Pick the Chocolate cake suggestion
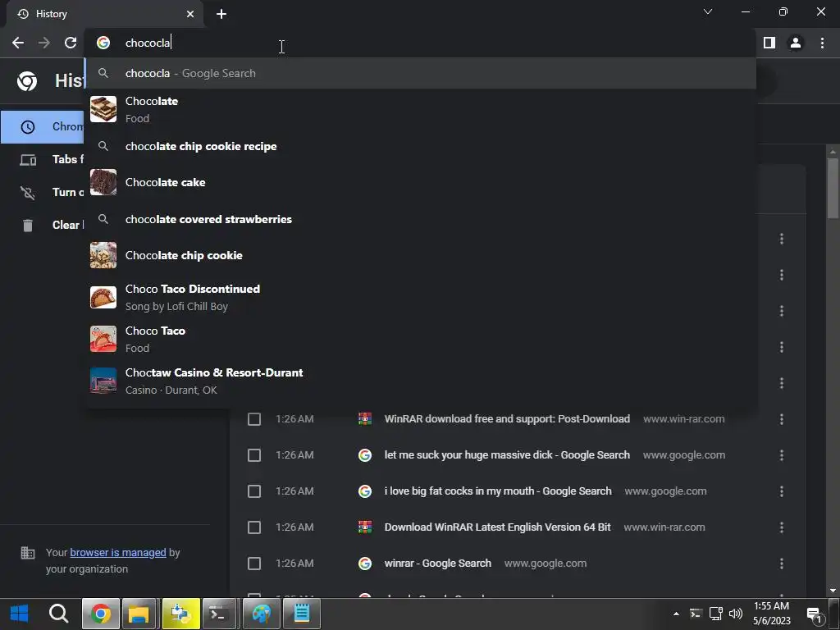840x630 pixels. click(x=421, y=182)
